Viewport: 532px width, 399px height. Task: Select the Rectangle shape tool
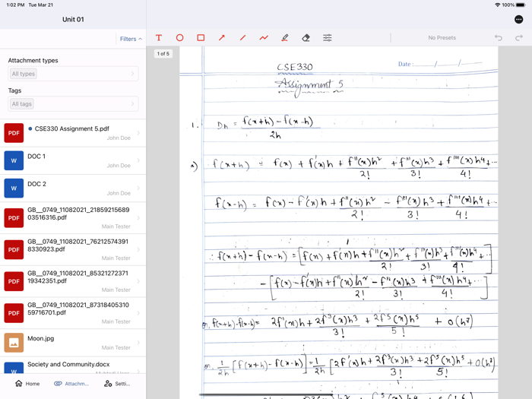point(201,38)
